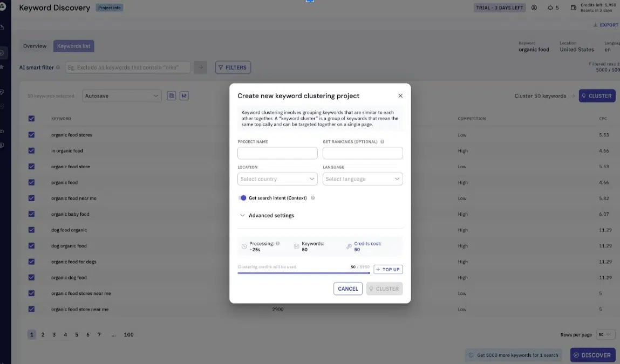620x364 pixels.
Task: Click the credits wallet icon
Action: (x=573, y=7)
